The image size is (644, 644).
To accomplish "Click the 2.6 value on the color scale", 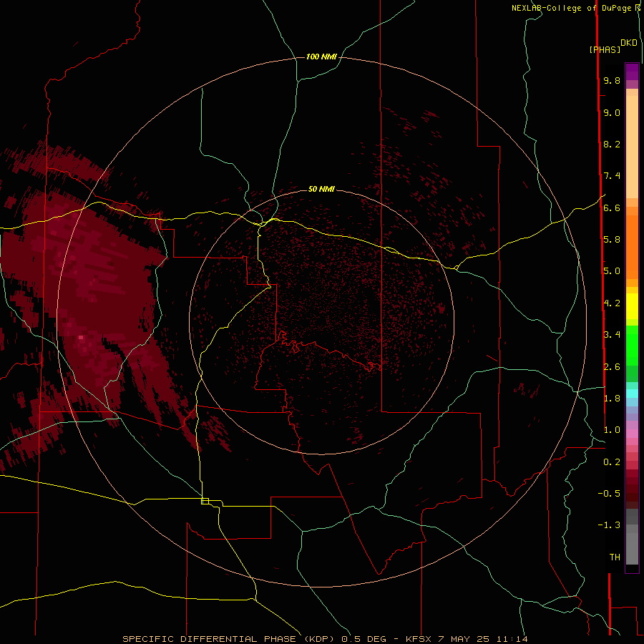I will point(612,366).
